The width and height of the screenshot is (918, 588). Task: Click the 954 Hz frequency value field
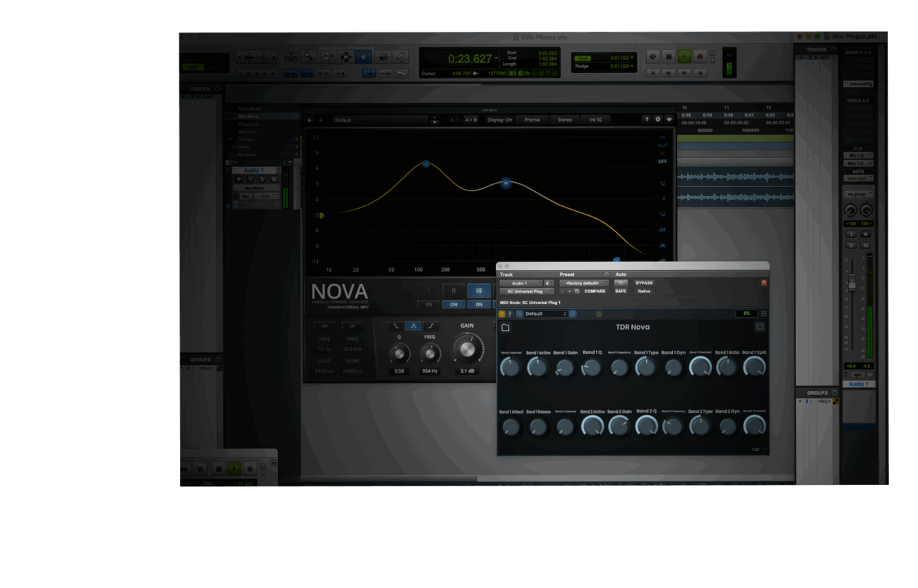[x=429, y=371]
